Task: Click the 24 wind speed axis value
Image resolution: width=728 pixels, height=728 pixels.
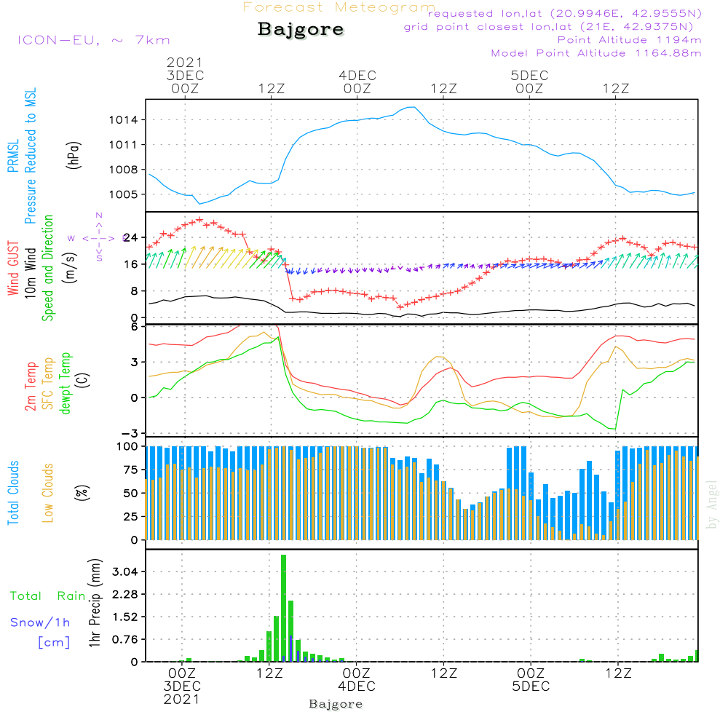Action: (x=130, y=238)
